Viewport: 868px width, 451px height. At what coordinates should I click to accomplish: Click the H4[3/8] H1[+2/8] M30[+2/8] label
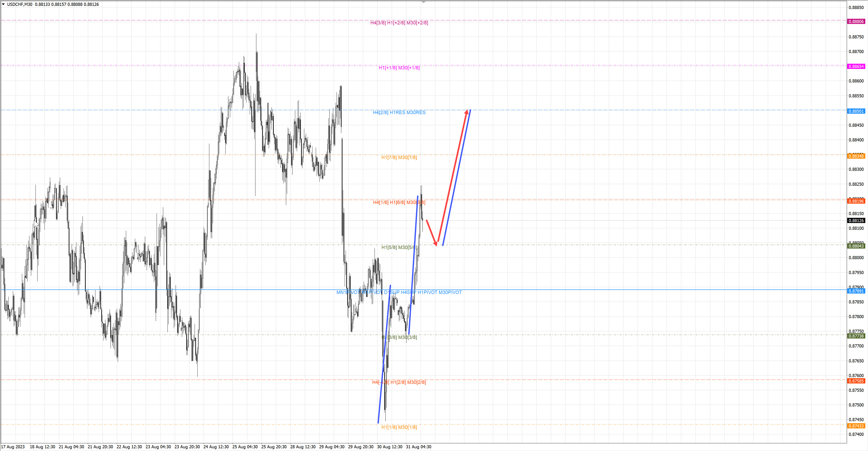point(399,23)
